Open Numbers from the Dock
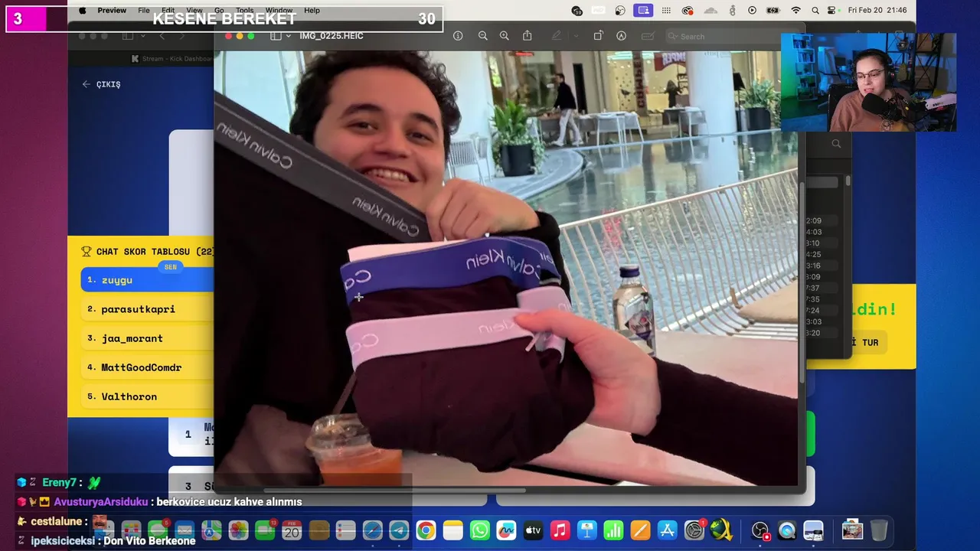The width and height of the screenshot is (980, 551). [x=613, y=530]
